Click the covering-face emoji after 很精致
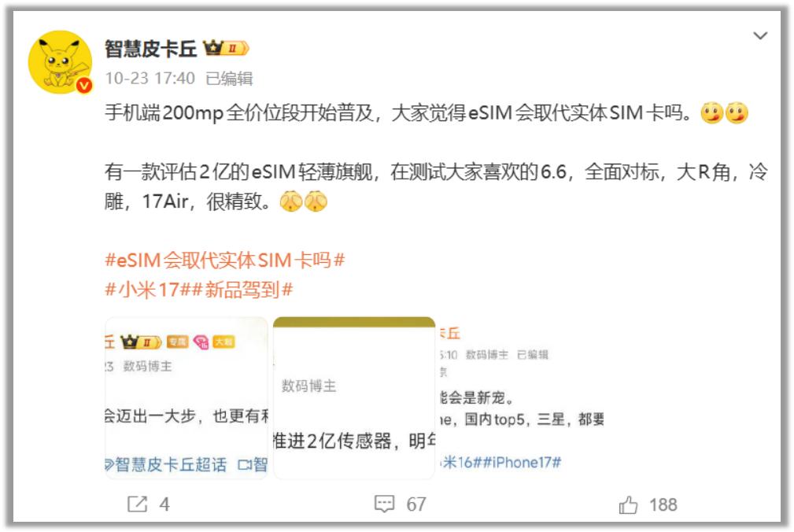This screenshot has width=794, height=532. pyautogui.click(x=290, y=201)
